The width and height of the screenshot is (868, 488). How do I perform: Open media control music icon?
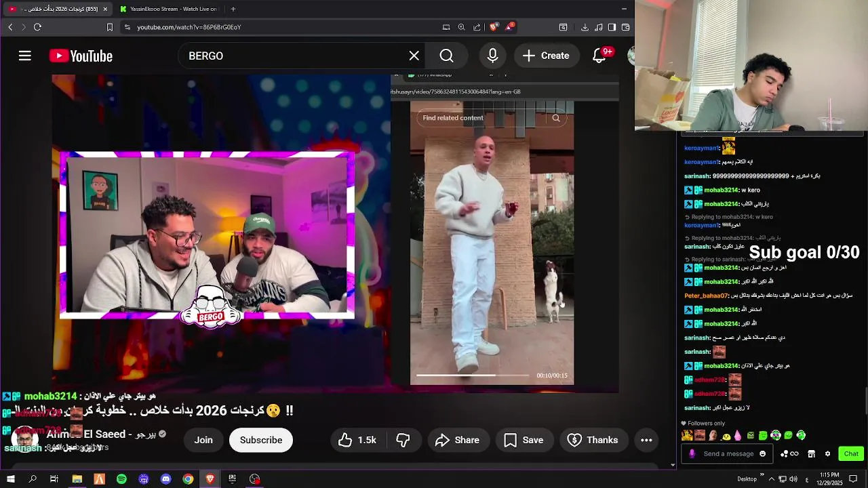click(599, 27)
